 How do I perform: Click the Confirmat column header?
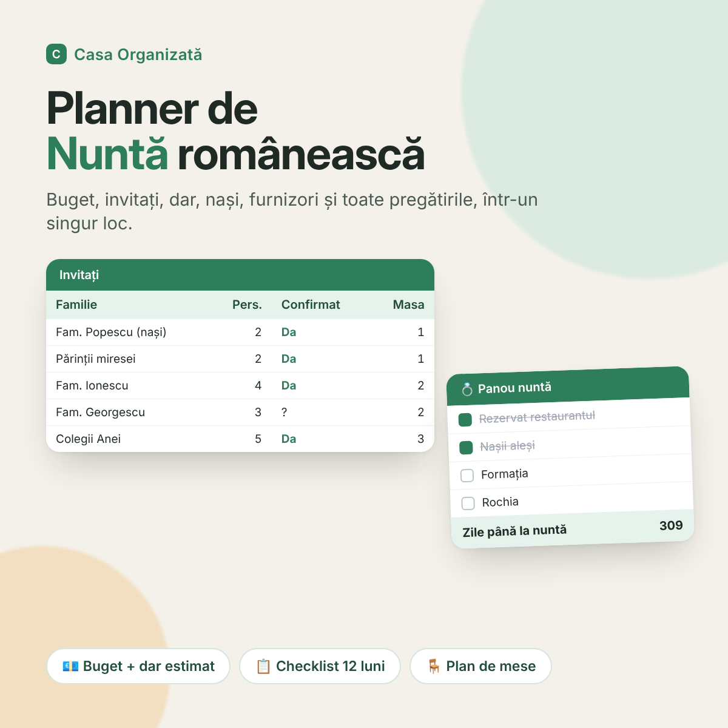(x=311, y=305)
